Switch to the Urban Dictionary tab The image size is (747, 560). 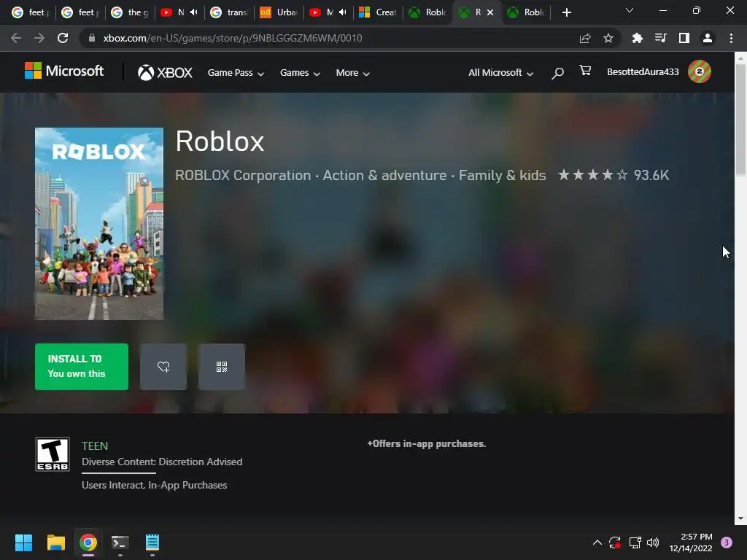279,12
